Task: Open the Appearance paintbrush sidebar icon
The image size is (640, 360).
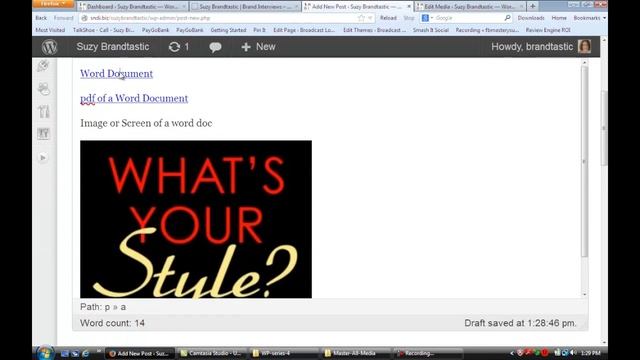Action: 43,66
